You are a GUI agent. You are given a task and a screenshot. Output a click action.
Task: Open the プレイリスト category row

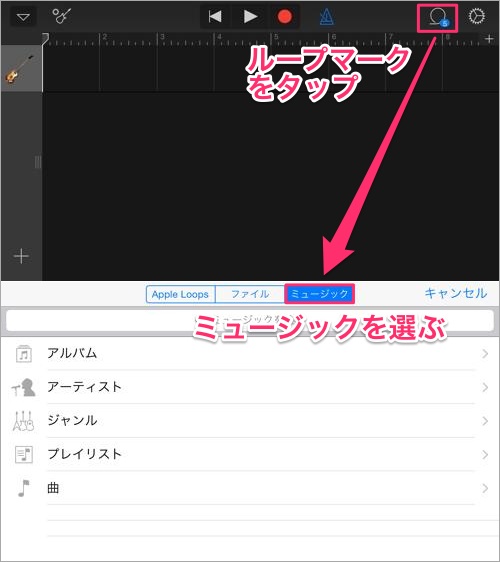click(250, 454)
